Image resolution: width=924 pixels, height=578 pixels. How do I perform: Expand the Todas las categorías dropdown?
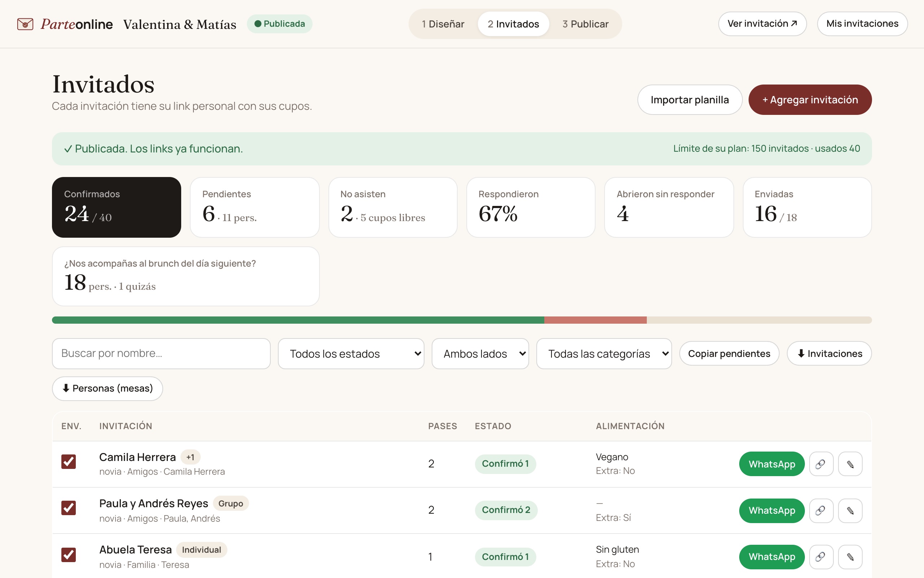point(603,354)
